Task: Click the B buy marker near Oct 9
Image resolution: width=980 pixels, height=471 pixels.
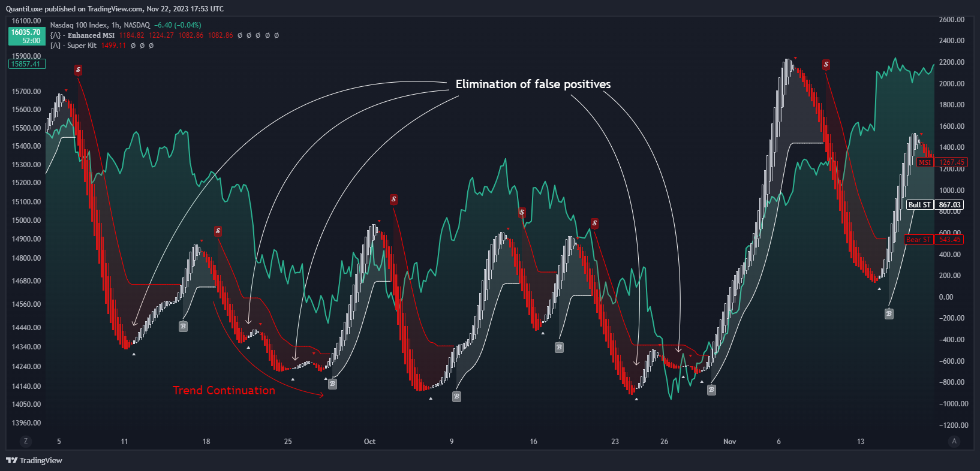Action: 456,396
